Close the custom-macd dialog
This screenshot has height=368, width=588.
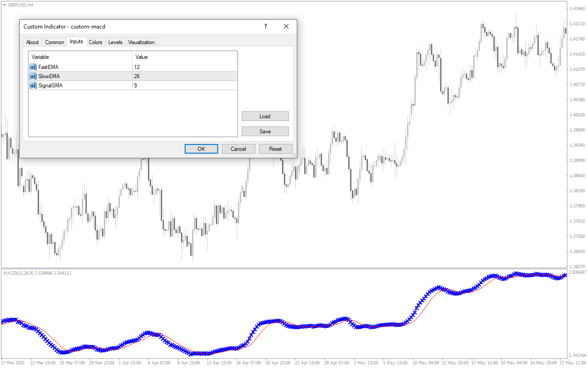(x=286, y=27)
